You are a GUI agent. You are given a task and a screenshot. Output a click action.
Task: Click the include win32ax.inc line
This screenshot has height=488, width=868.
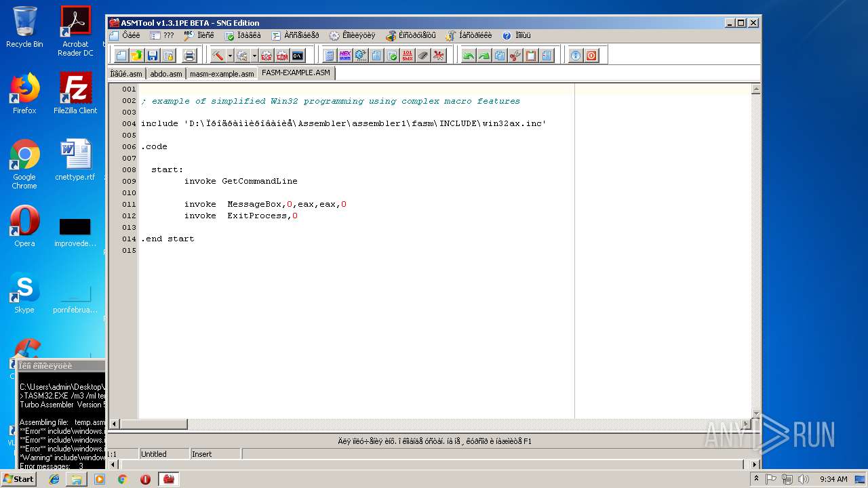pos(343,123)
